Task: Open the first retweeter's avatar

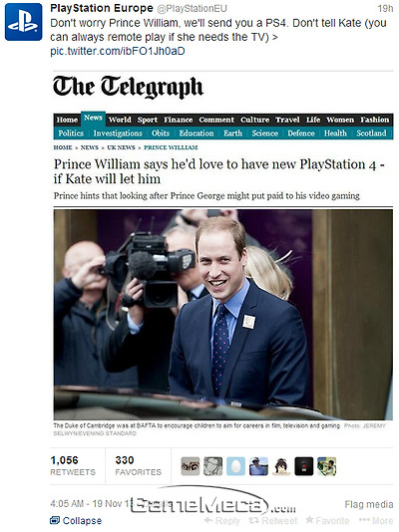Action: tap(191, 466)
